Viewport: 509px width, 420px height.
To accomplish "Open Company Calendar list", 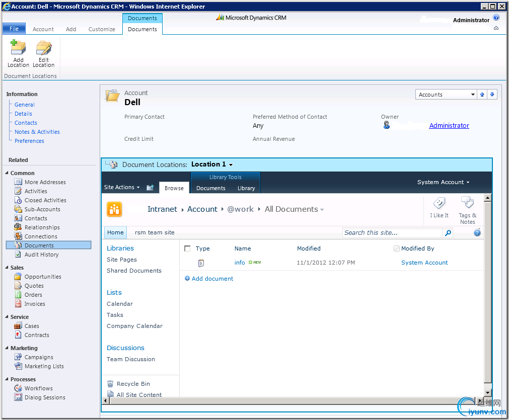I will click(135, 326).
